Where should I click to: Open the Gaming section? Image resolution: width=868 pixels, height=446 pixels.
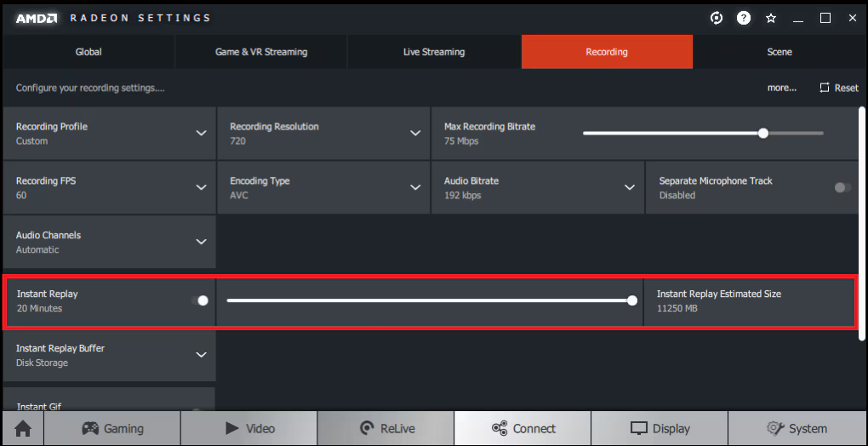click(112, 428)
